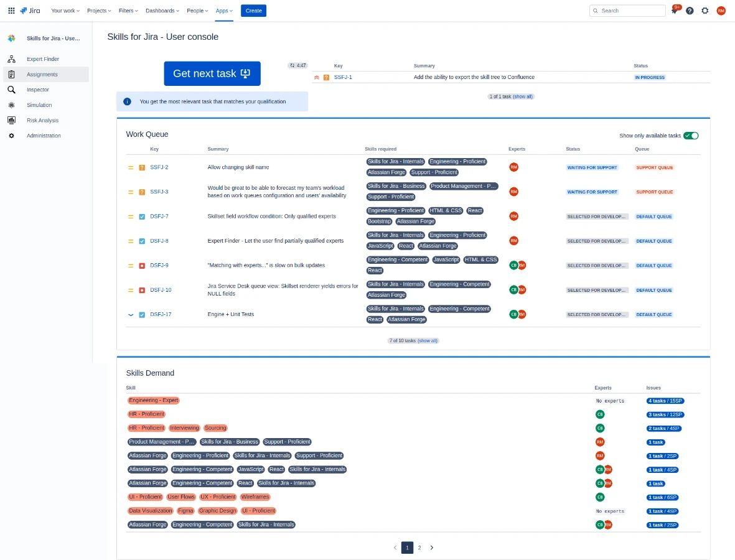Click the Risk Analysis chart icon
This screenshot has width=735, height=560.
pyautogui.click(x=12, y=121)
